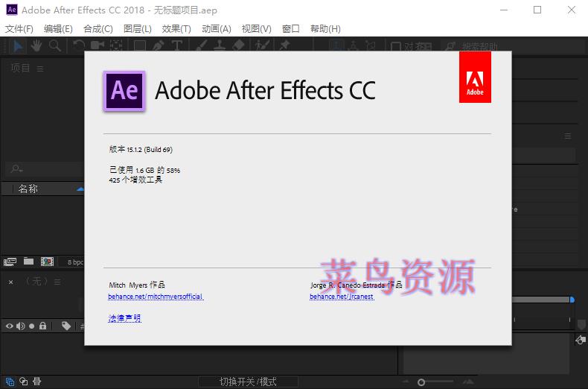Click the lock column icon
This screenshot has height=389, width=588.
pyautogui.click(x=42, y=326)
